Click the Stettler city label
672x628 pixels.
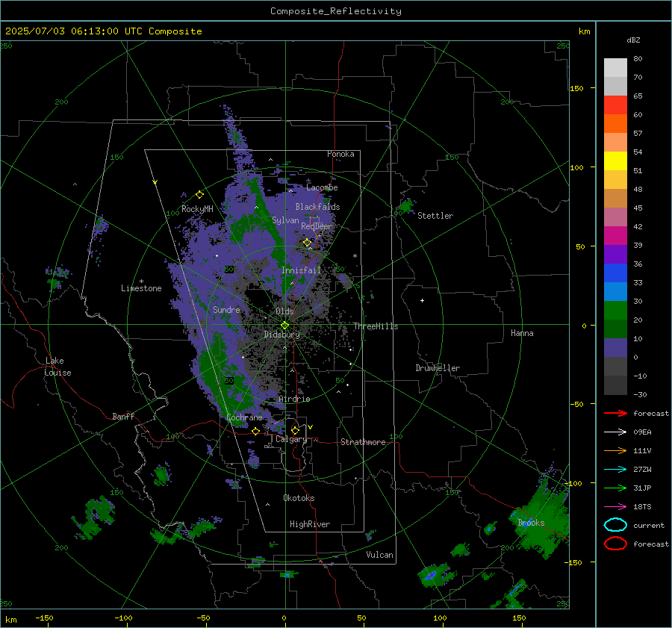pyautogui.click(x=435, y=216)
